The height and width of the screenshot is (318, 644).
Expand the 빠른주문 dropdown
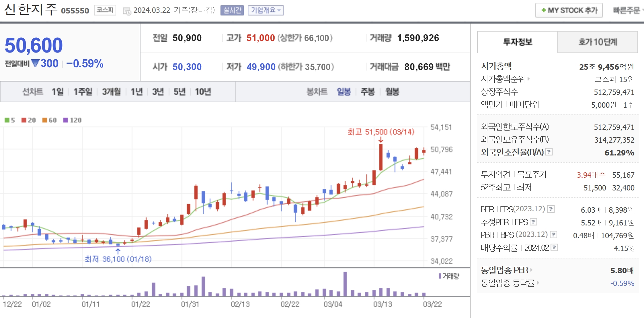628,10
